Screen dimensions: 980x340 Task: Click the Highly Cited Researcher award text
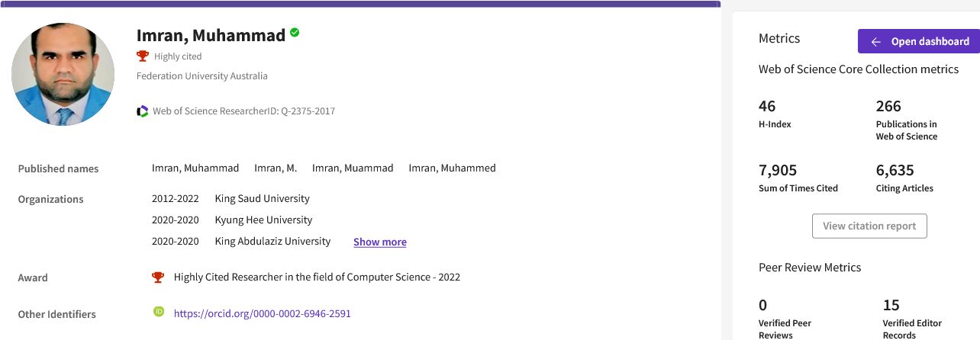point(317,277)
